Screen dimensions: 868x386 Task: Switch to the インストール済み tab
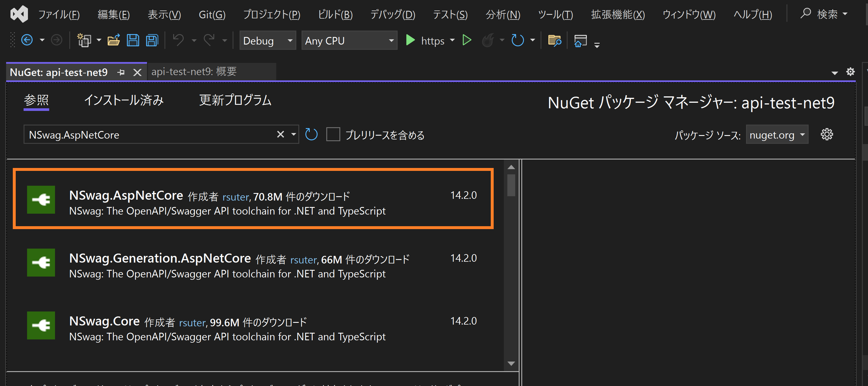pos(124,100)
